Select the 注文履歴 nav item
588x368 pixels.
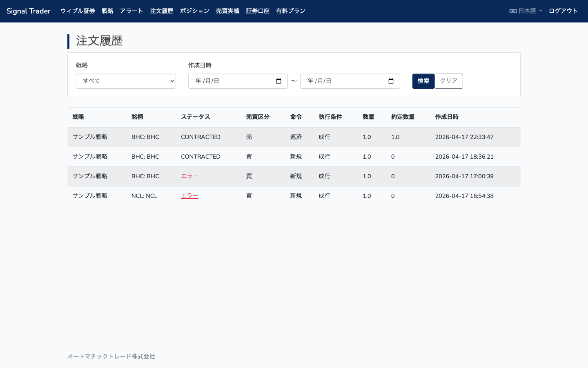pos(162,11)
